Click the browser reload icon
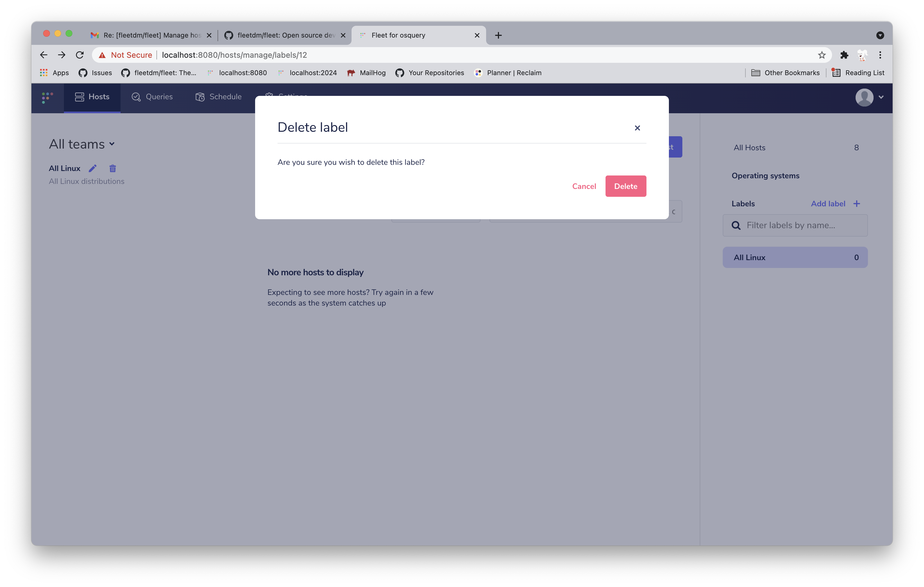The width and height of the screenshot is (924, 587). 80,55
